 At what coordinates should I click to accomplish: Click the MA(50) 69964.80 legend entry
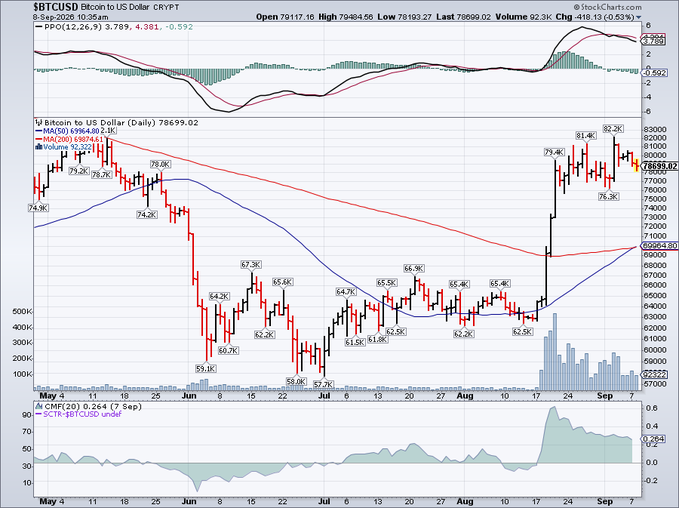71,131
